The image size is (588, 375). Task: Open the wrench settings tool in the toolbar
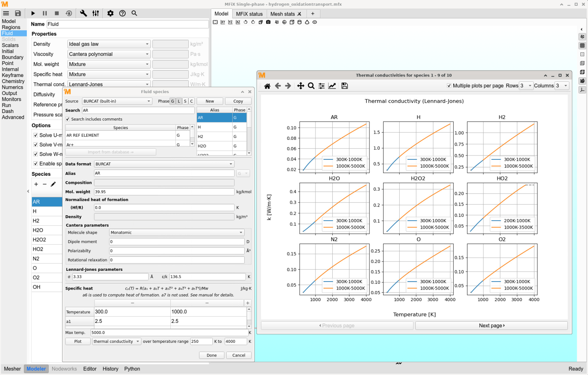83,13
